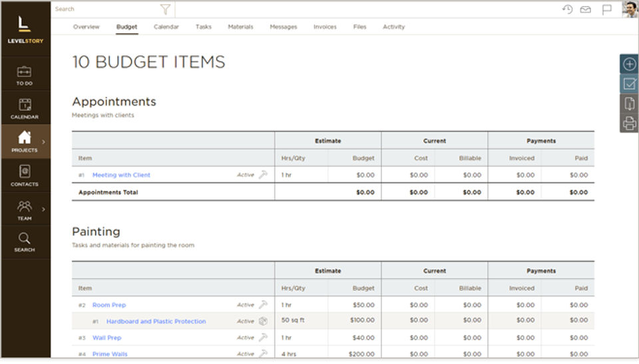This screenshot has height=364, width=639.
Task: Expand the Projects submenu chevron
Action: (x=44, y=142)
